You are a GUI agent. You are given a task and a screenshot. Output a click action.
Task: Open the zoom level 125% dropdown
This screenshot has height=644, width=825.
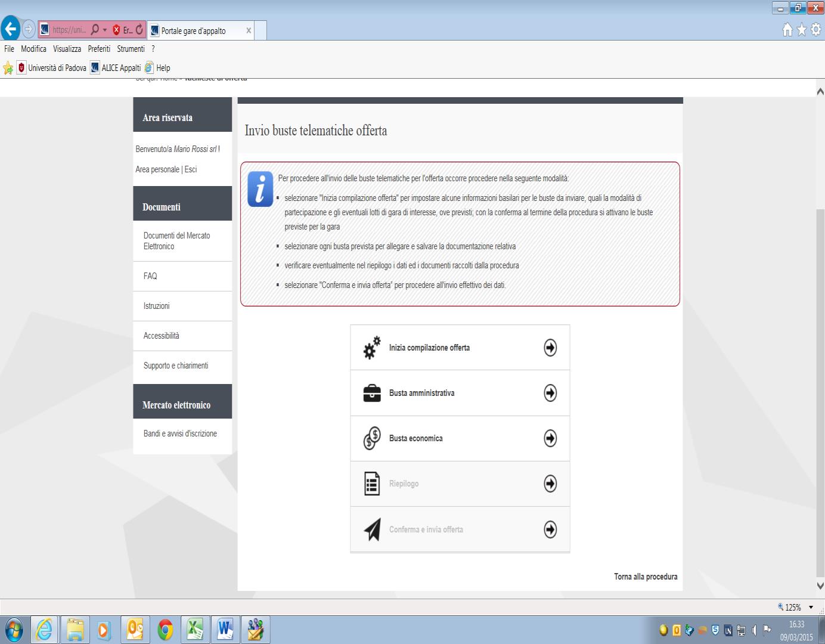click(x=811, y=608)
